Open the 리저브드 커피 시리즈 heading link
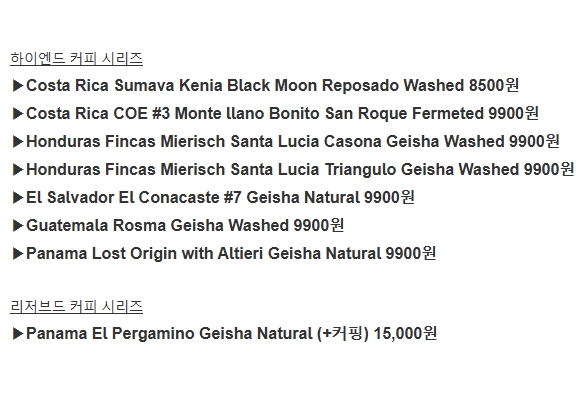The width and height of the screenshot is (583, 404). pyautogui.click(x=76, y=307)
